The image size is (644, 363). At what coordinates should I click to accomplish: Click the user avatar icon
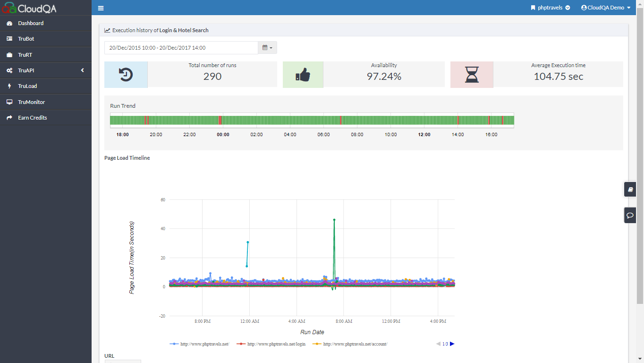pos(584,8)
